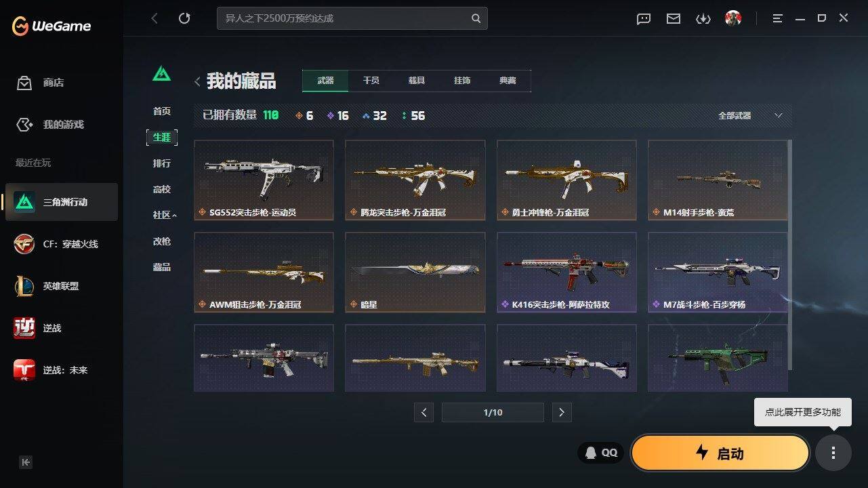
Task: Open the download manager icon
Action: coord(703,19)
